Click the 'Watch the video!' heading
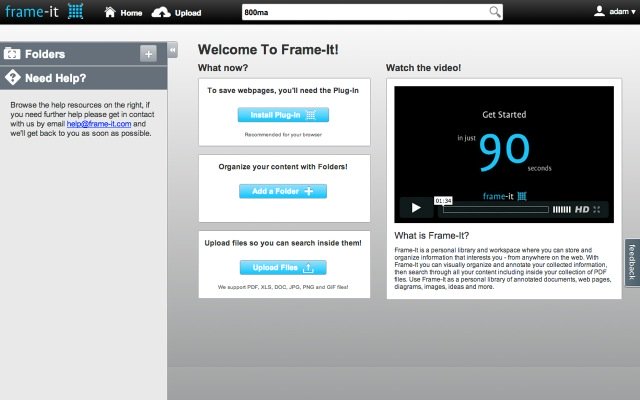 click(423, 68)
